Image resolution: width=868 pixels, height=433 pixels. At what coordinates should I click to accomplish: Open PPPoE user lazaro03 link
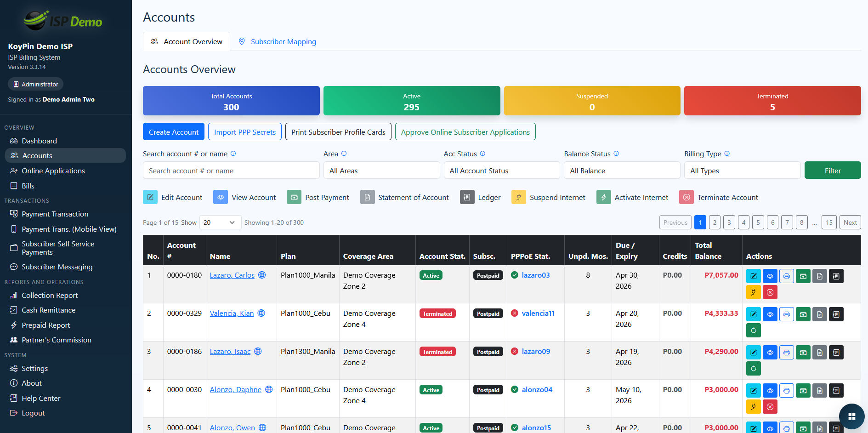coord(536,275)
